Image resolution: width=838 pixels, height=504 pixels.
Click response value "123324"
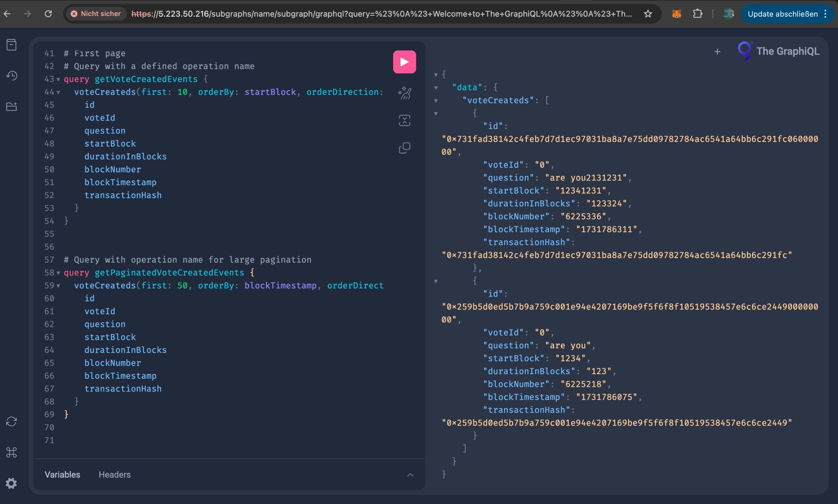607,204
